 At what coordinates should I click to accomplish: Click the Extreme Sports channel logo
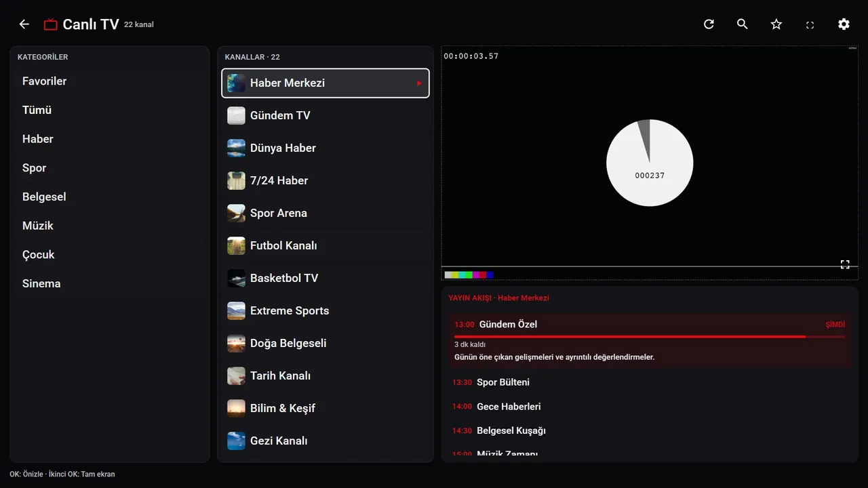pos(236,311)
